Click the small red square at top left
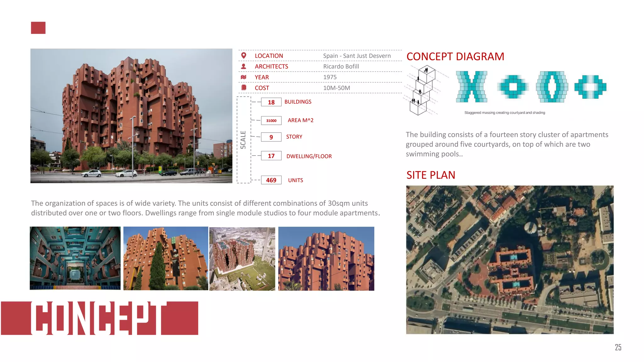The width and height of the screenshot is (644, 362). [38, 28]
